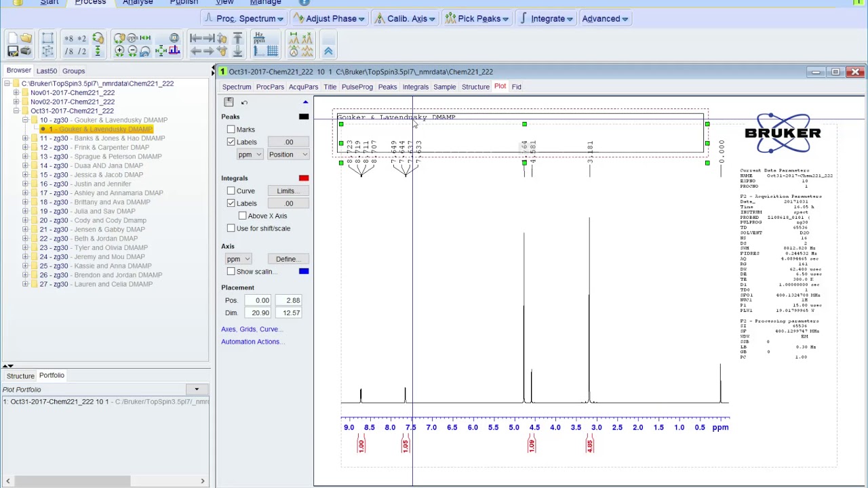Open the Position dropdown under Peaks
Image resolution: width=868 pixels, height=488 pixels.
tap(288, 155)
